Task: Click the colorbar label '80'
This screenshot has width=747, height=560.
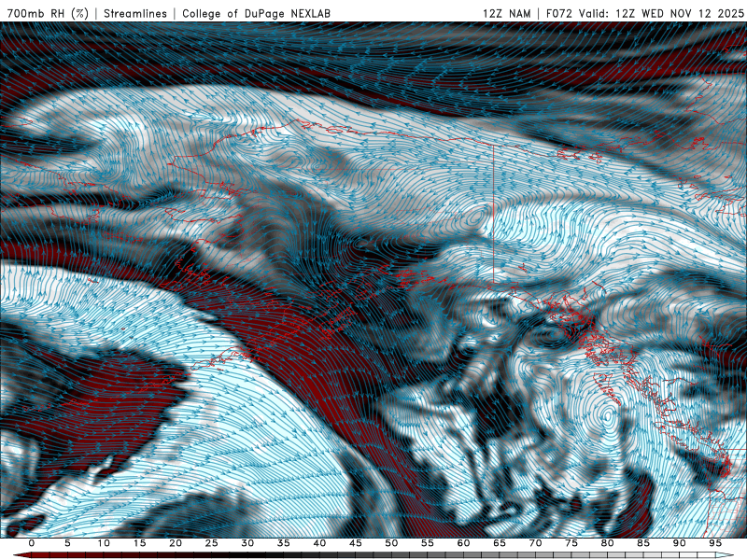Action: tap(608, 543)
